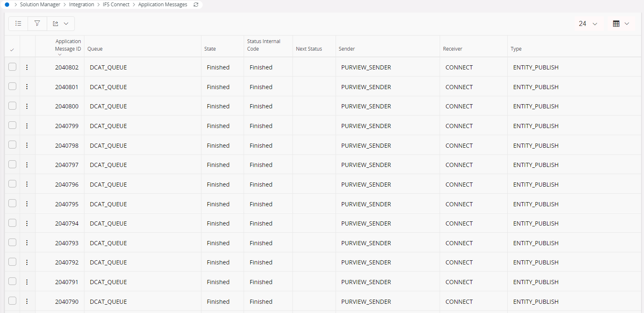
Task: Navigate to Solution Manager breadcrumb
Action: (x=40, y=5)
